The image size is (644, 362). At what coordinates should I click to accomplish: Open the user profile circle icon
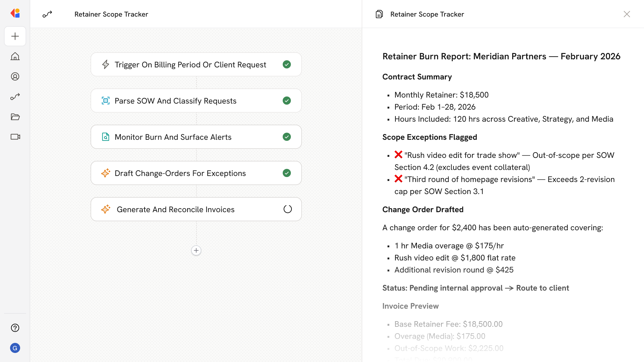[15, 76]
